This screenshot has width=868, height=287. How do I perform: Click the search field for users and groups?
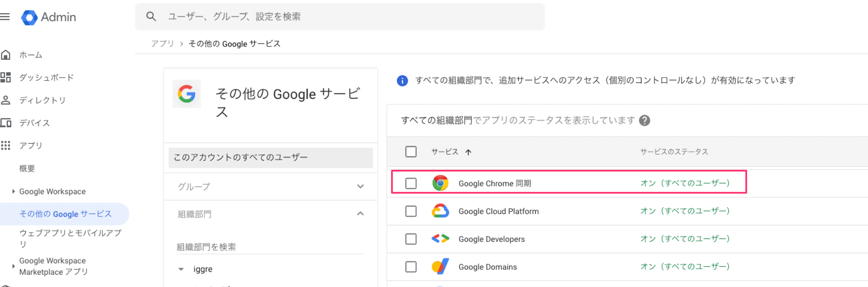click(340, 17)
